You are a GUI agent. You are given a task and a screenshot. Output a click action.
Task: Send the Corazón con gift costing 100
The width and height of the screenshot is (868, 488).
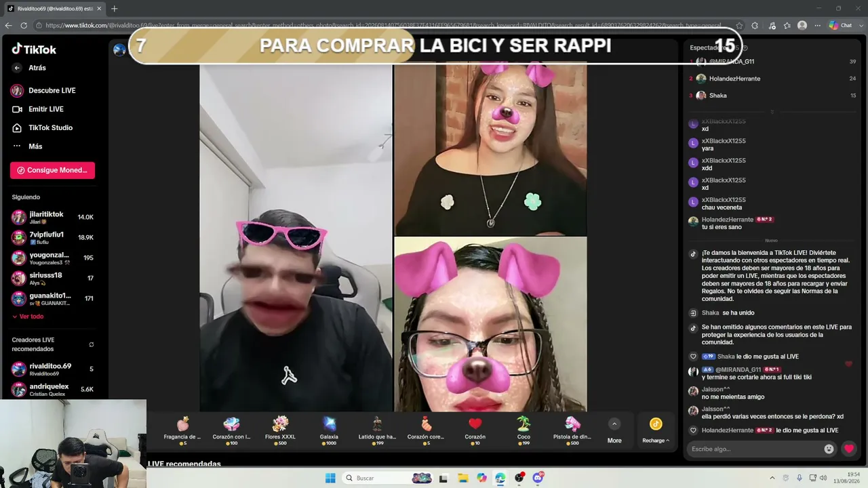click(x=231, y=430)
